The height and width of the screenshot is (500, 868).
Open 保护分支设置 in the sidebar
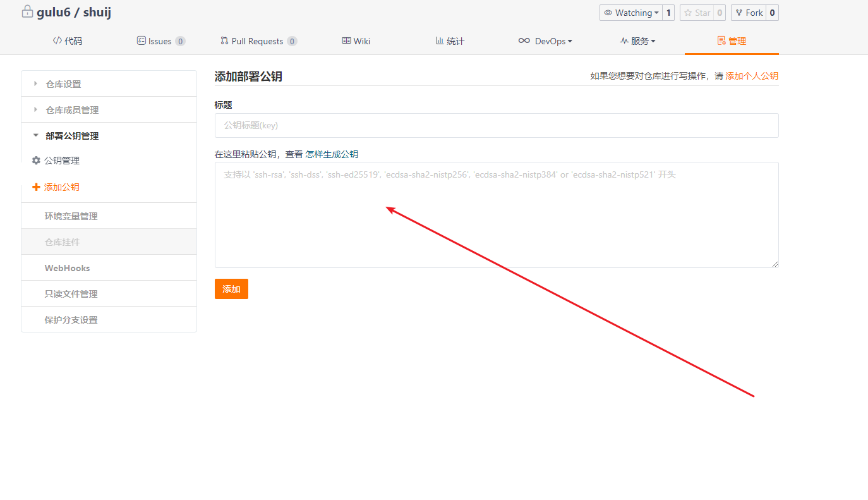pos(109,319)
